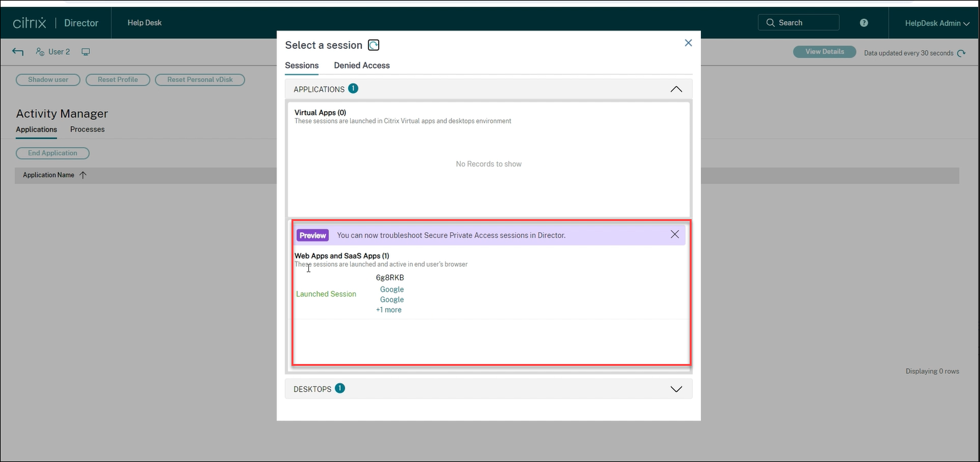Click the APPLICATIONS count badge
Viewport: 980px width, 462px height.
353,89
